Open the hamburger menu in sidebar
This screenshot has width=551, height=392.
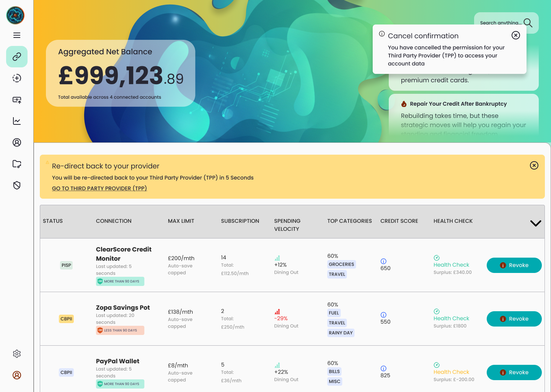17,35
